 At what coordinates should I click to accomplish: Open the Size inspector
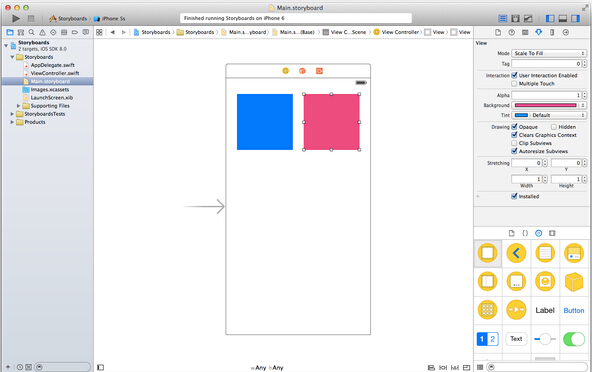[x=552, y=32]
